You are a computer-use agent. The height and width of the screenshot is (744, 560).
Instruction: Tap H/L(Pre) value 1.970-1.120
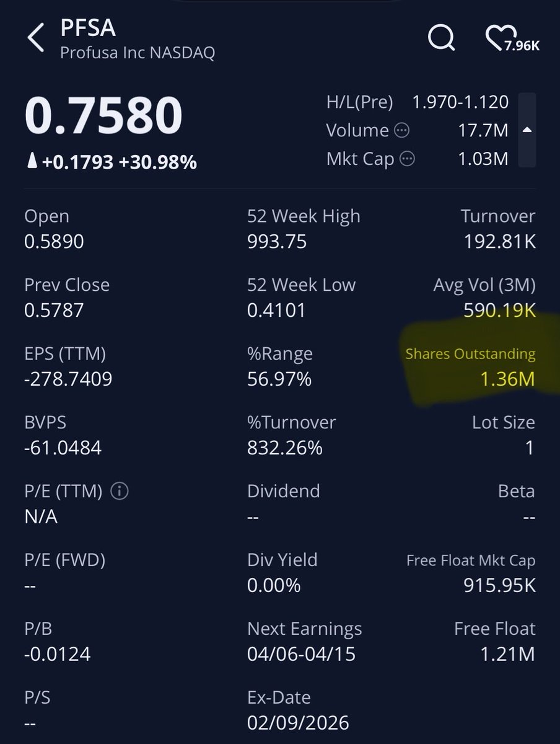click(x=460, y=102)
